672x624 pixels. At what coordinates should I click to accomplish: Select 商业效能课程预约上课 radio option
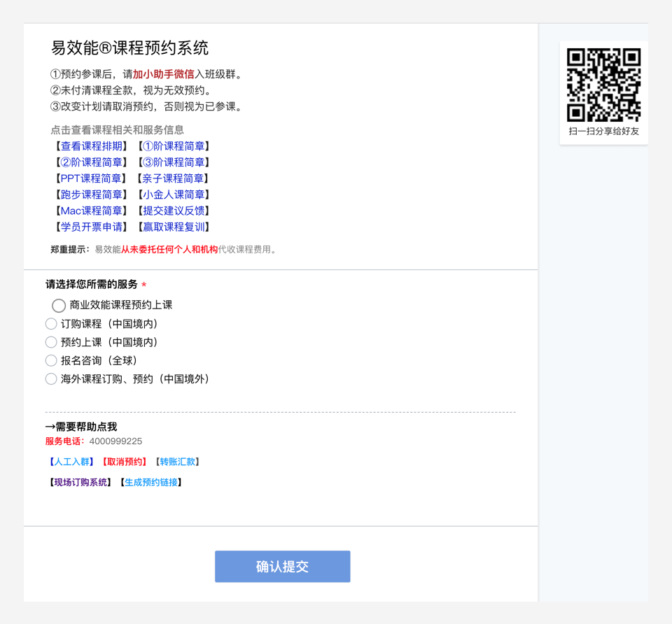click(59, 306)
